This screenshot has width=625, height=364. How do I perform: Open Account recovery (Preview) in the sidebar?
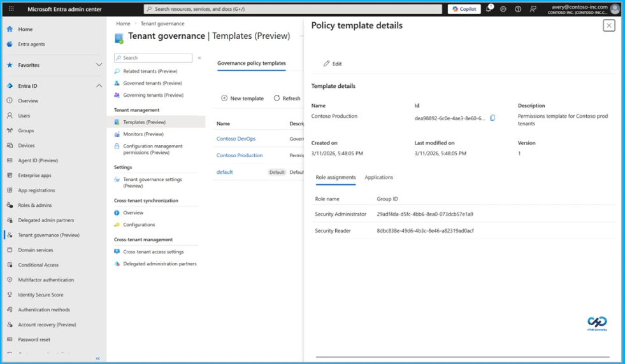(47, 325)
